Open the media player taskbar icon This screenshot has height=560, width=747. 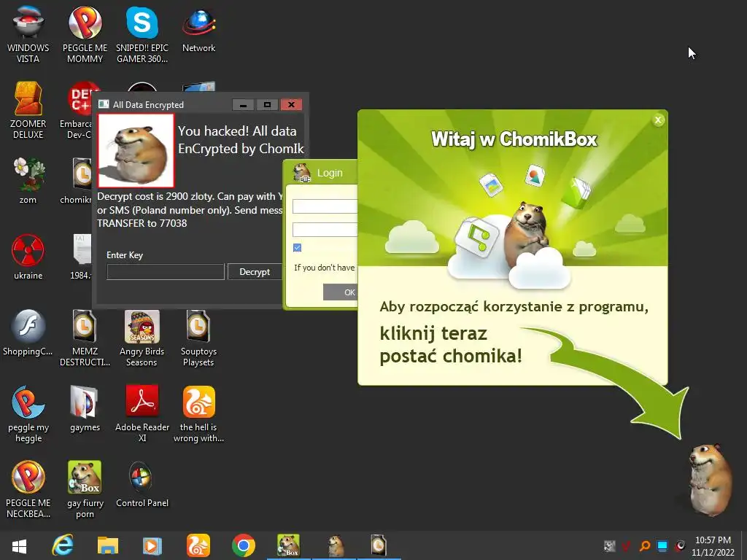point(152,545)
